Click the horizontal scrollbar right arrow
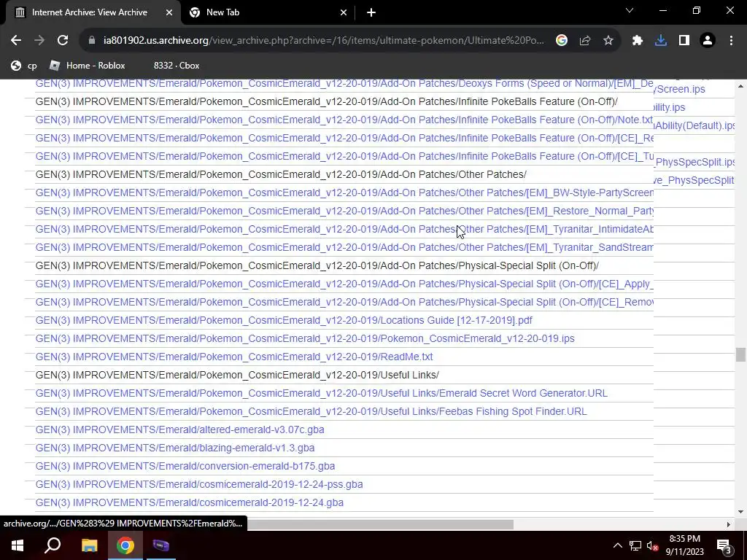The width and height of the screenshot is (747, 560). pyautogui.click(x=729, y=524)
